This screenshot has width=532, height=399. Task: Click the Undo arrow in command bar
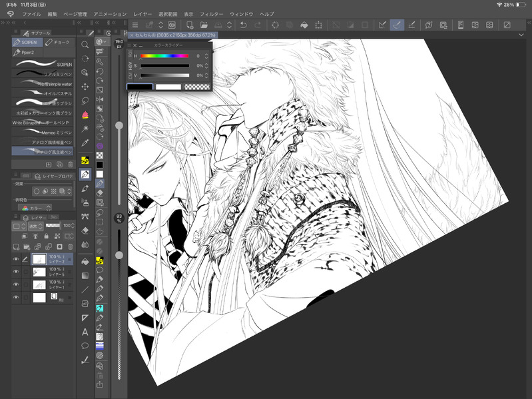244,25
